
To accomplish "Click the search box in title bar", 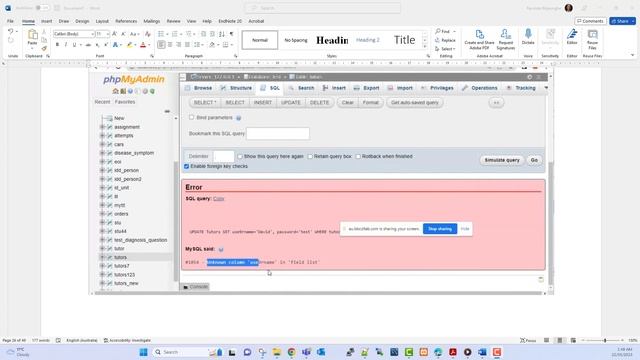I will point(322,8).
